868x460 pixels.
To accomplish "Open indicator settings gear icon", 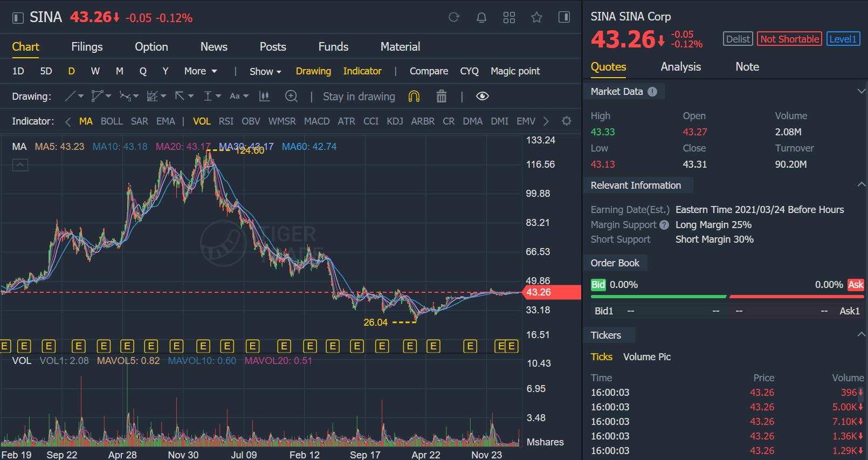I will coord(566,121).
